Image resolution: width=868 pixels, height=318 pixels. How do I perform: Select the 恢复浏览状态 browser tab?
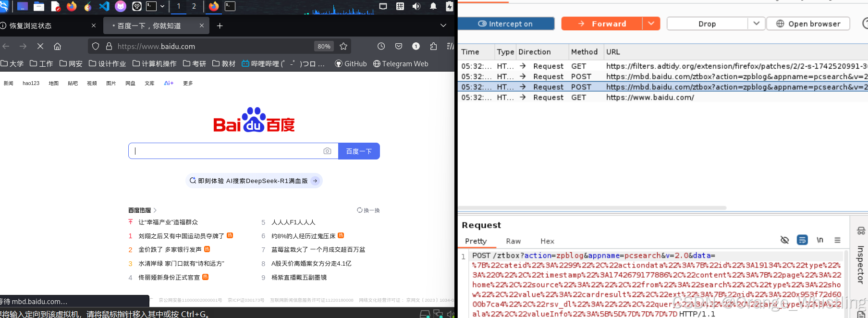coord(48,25)
